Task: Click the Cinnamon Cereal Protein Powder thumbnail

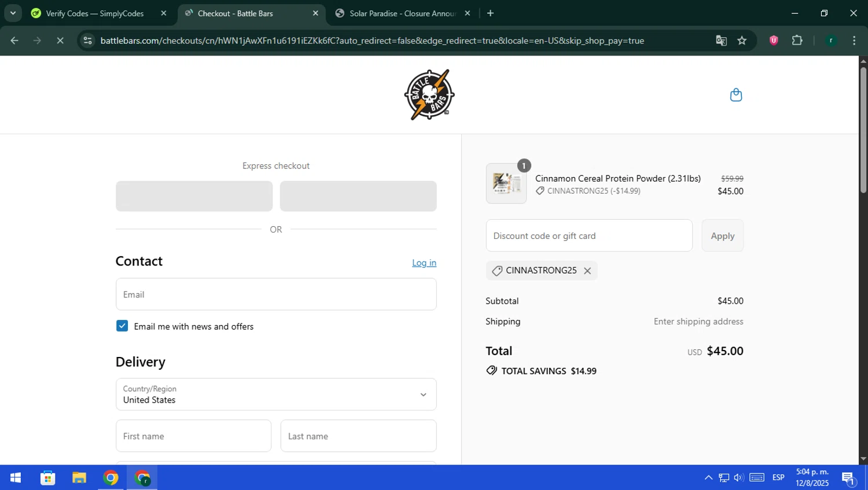Action: click(506, 183)
